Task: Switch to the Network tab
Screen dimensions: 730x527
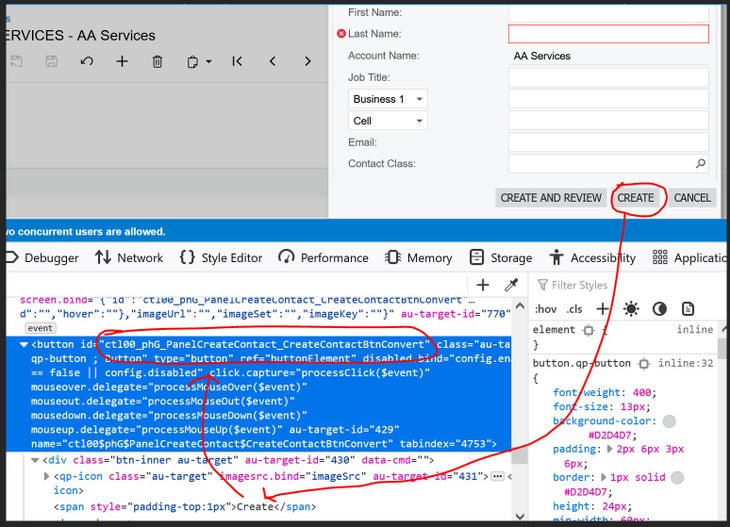Action: pos(129,258)
